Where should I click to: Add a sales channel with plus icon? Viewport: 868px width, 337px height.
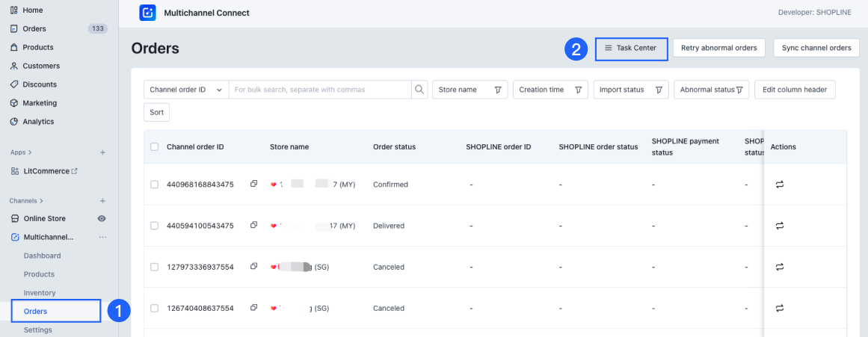[x=102, y=201]
